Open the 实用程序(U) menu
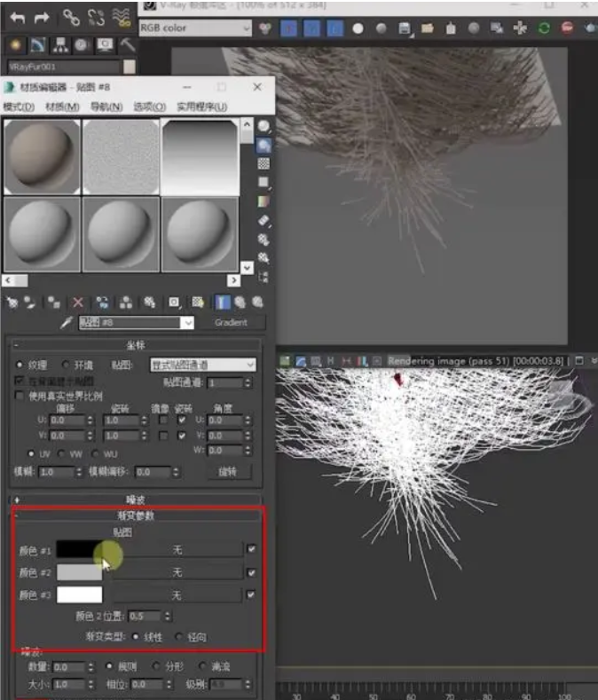 click(x=201, y=106)
